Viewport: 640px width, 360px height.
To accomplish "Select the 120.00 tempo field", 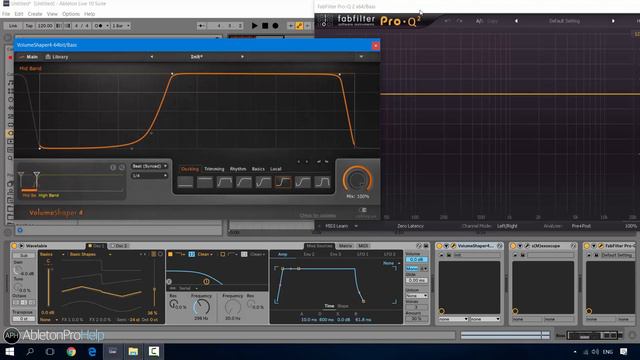I will click(x=45, y=26).
